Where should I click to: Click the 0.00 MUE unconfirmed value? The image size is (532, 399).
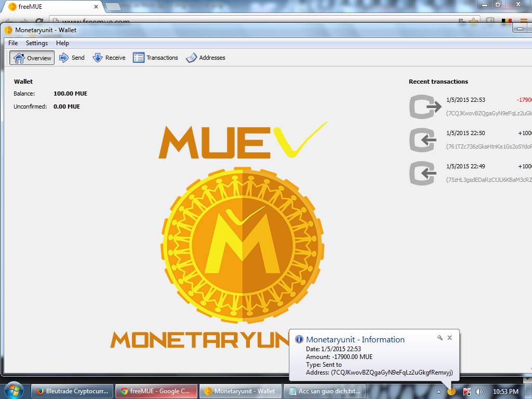point(67,107)
